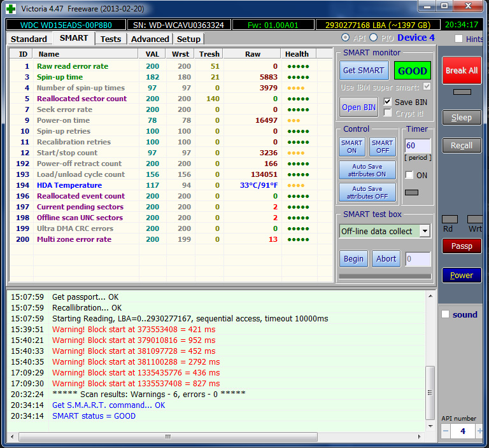Click the Sleep button
Viewport: 489px width, 448px height.
coord(462,117)
